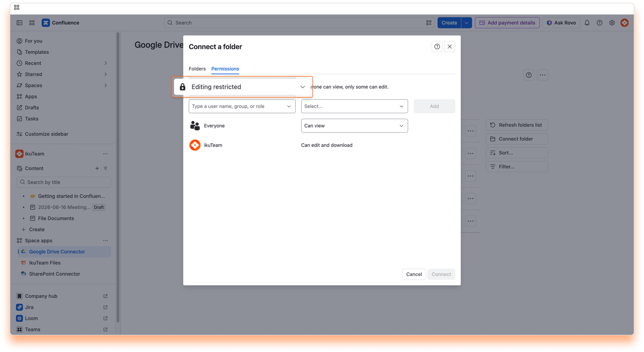Screen dimensions: 644x352
Task: Click the Ask Rovo button
Action: [561, 23]
